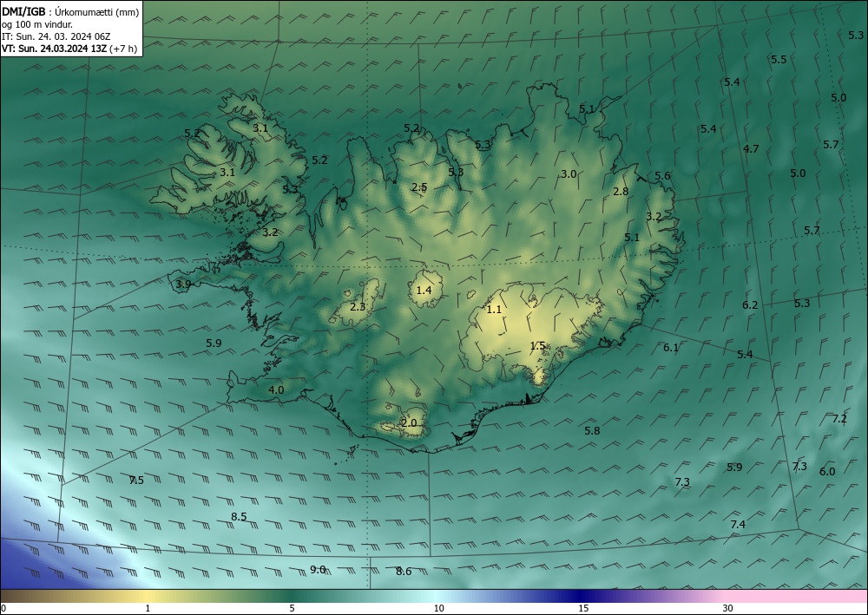
Task: Click the 9.0 value near the bottom
Action: [318, 570]
